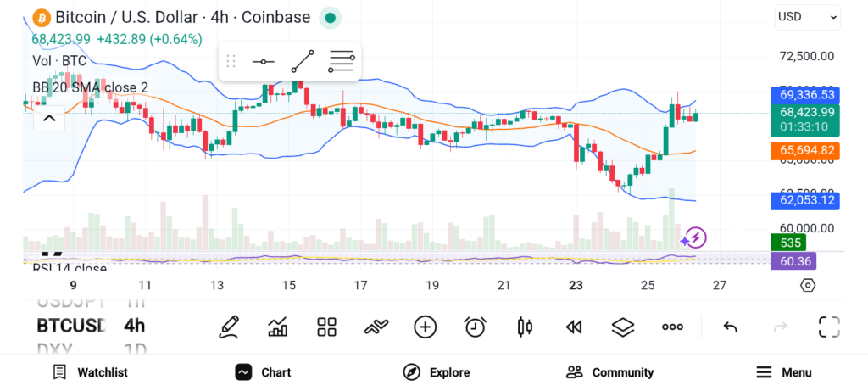Toggle fullscreen mode for the chart
Image resolution: width=868 pixels, height=391 pixels.
pos(829,327)
